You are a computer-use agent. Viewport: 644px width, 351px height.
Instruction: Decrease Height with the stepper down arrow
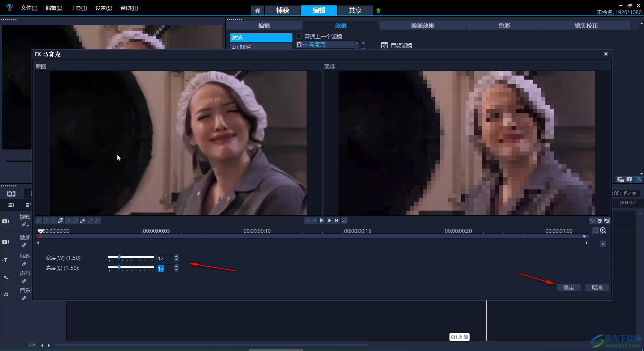[x=176, y=270]
